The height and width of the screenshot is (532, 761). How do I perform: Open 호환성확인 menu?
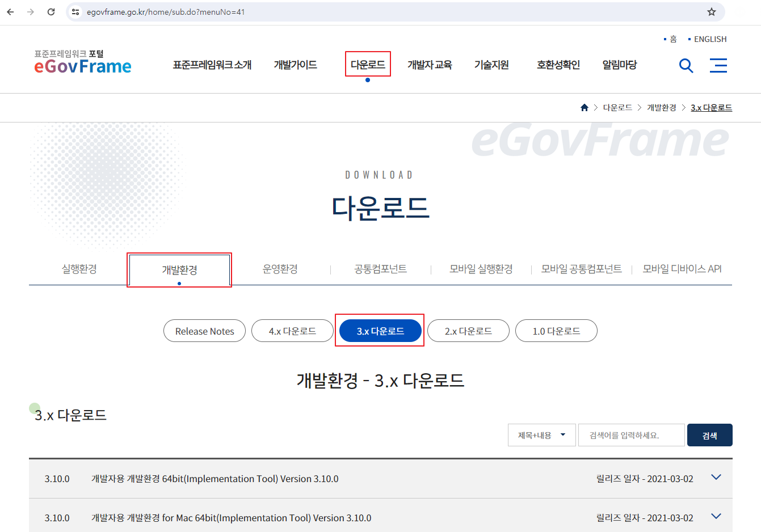[558, 65]
